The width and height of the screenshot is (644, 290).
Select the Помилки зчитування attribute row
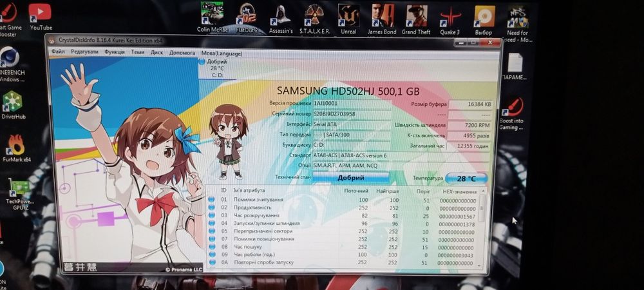tap(343, 200)
